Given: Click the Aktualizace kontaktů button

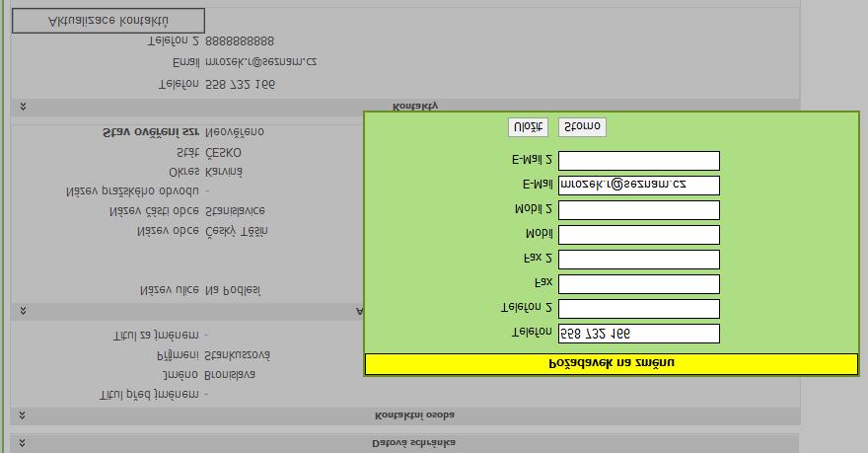Looking at the screenshot, I should coord(108,21).
